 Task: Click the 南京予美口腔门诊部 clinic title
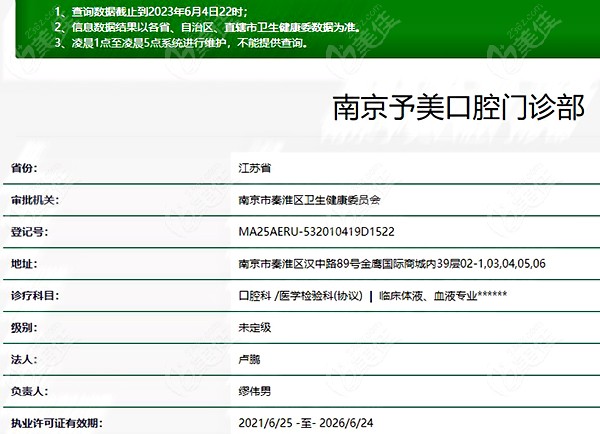(x=457, y=109)
